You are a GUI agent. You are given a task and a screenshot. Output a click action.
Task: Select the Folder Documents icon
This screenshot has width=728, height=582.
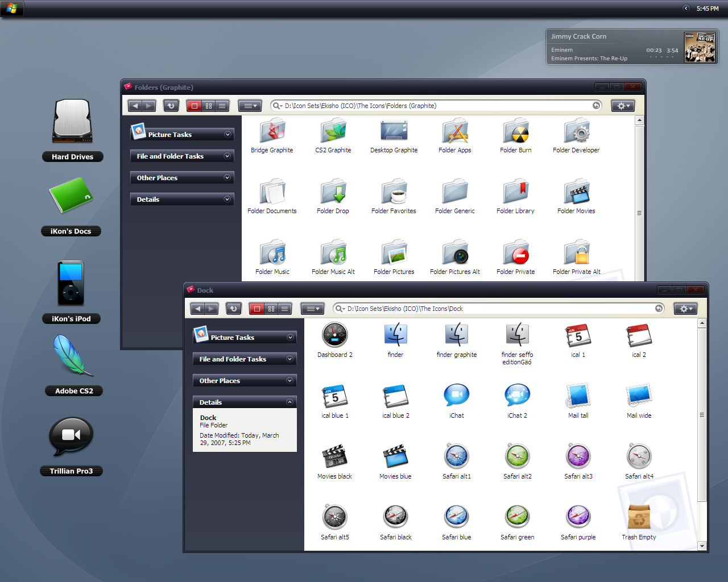click(272, 192)
